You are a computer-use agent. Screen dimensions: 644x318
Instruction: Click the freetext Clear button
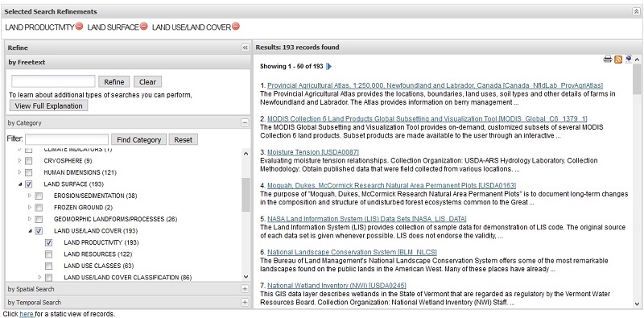pos(147,81)
